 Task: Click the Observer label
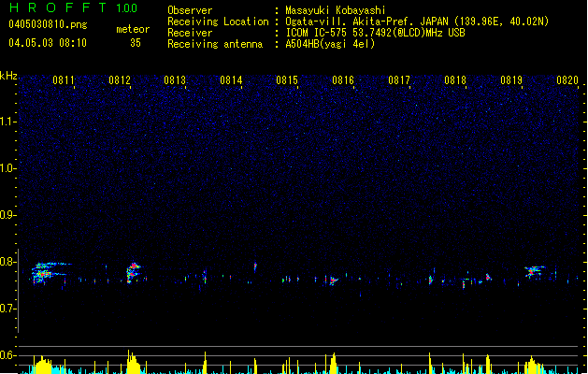click(x=190, y=10)
